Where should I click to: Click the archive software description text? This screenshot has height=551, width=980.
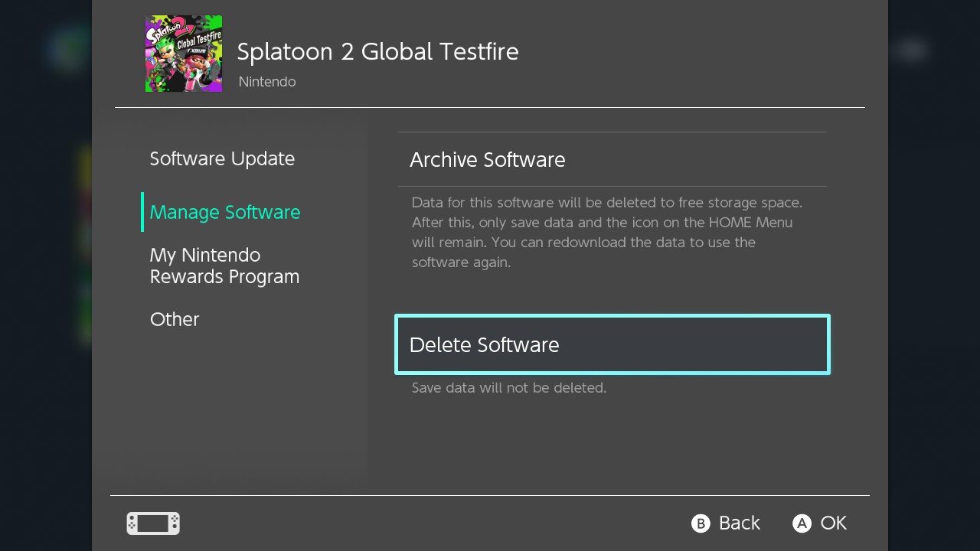click(x=607, y=232)
